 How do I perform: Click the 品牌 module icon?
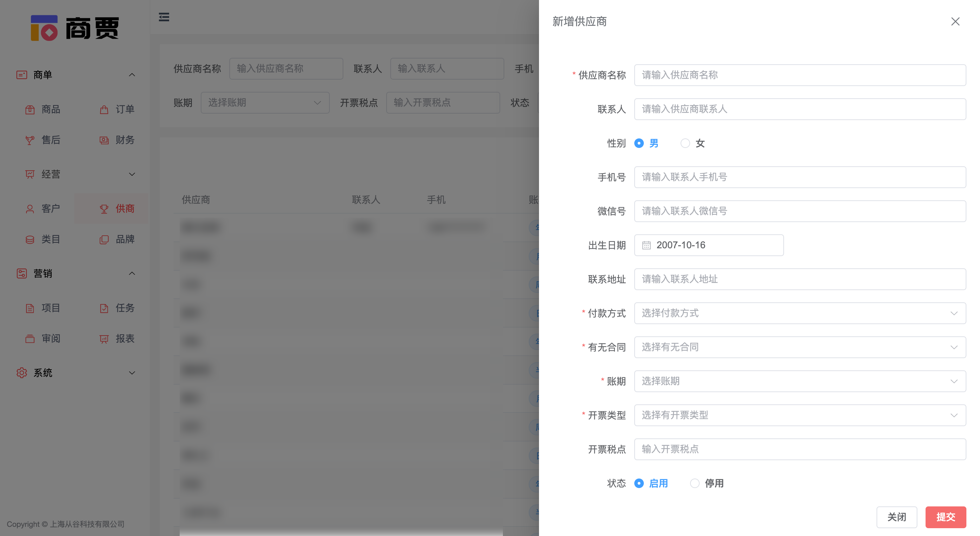[104, 239]
